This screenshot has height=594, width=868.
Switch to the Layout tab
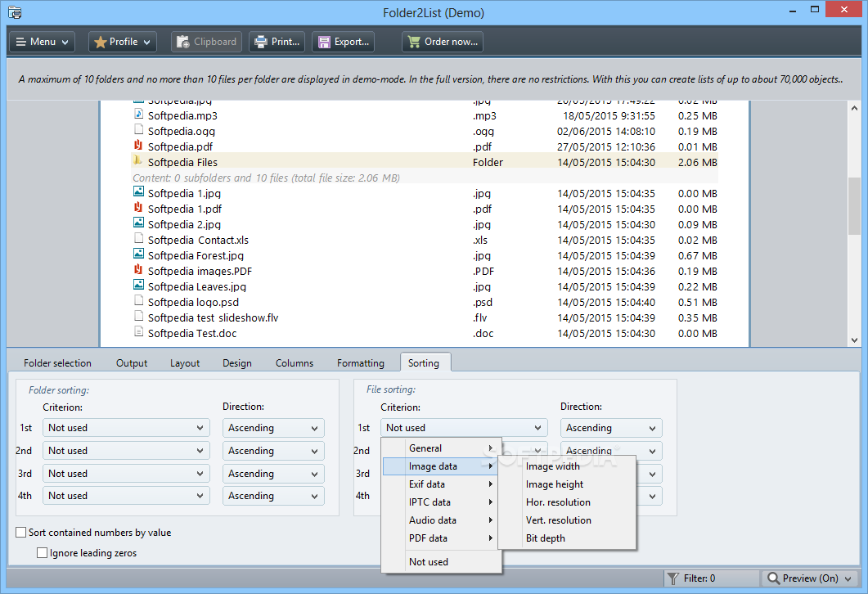[185, 363]
